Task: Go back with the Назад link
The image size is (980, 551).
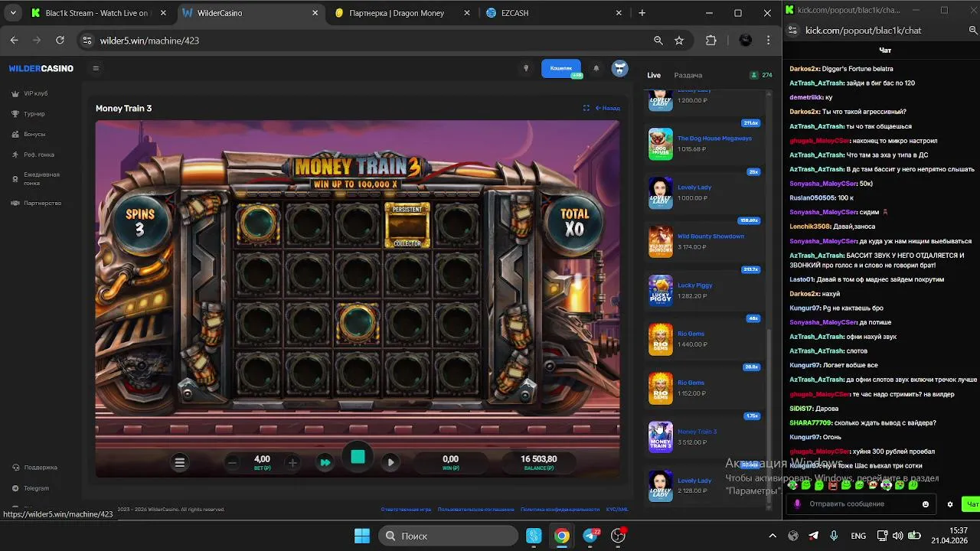Action: click(608, 108)
